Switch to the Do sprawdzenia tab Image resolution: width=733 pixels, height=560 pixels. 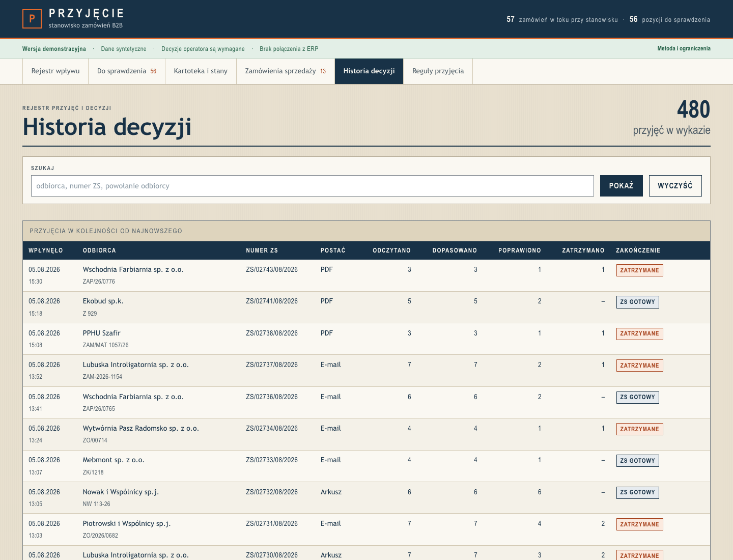tap(127, 71)
